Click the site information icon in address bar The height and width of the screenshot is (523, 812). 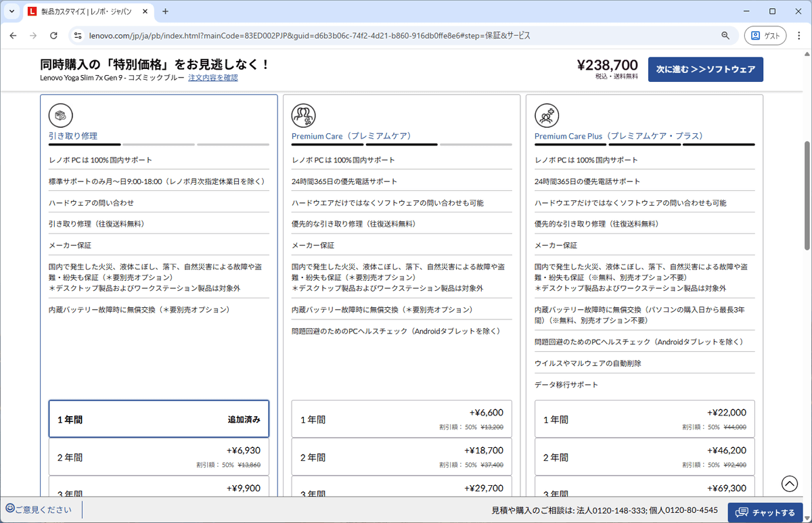(x=77, y=35)
